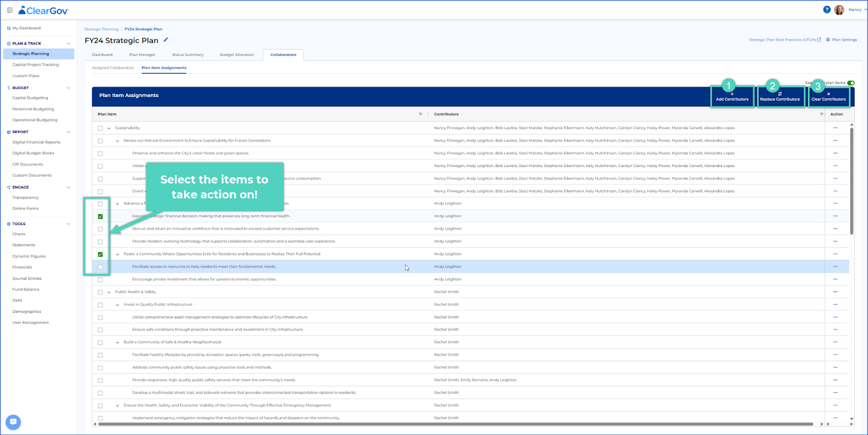Open action menu for Preserve and enhance row
The height and width of the screenshot is (435, 868).
[835, 153]
